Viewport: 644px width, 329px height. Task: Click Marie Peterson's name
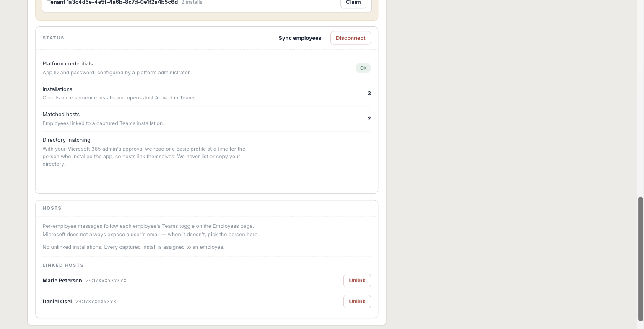(62, 281)
